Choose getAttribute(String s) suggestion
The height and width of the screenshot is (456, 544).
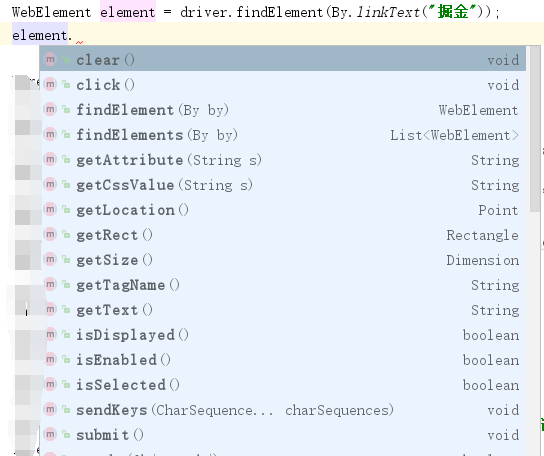pos(283,160)
